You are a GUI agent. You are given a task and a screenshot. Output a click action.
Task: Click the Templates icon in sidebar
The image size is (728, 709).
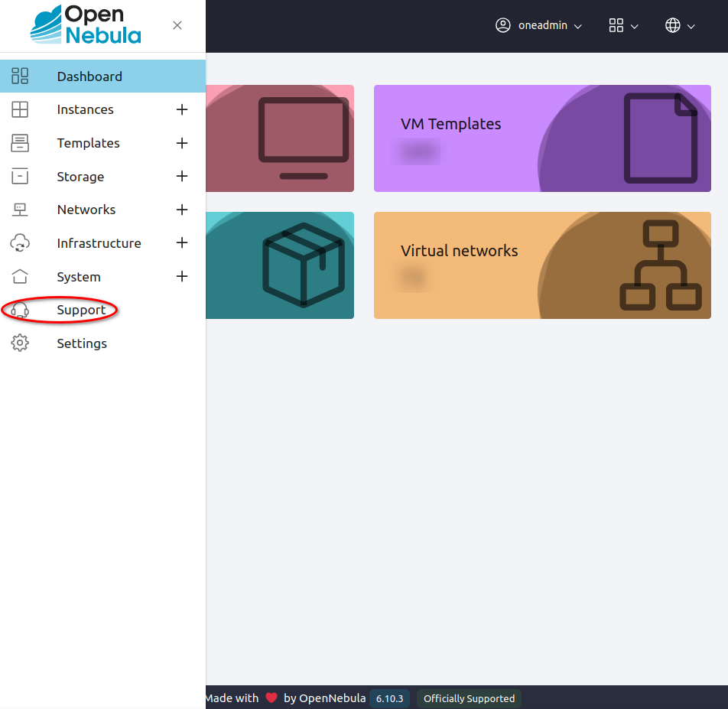point(20,143)
